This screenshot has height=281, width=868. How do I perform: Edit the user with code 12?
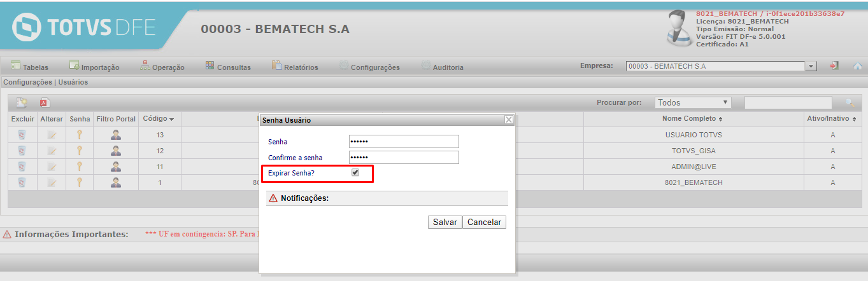[x=52, y=151]
